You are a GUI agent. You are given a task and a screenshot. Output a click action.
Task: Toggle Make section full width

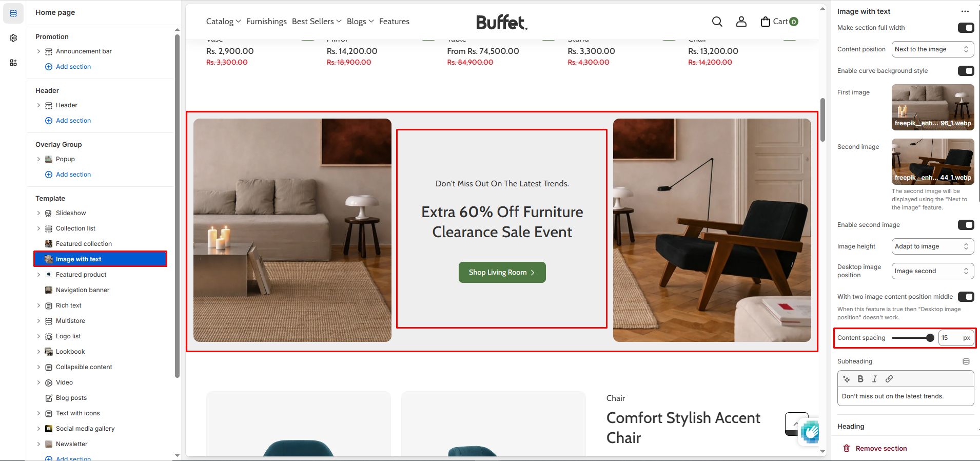[x=966, y=28]
